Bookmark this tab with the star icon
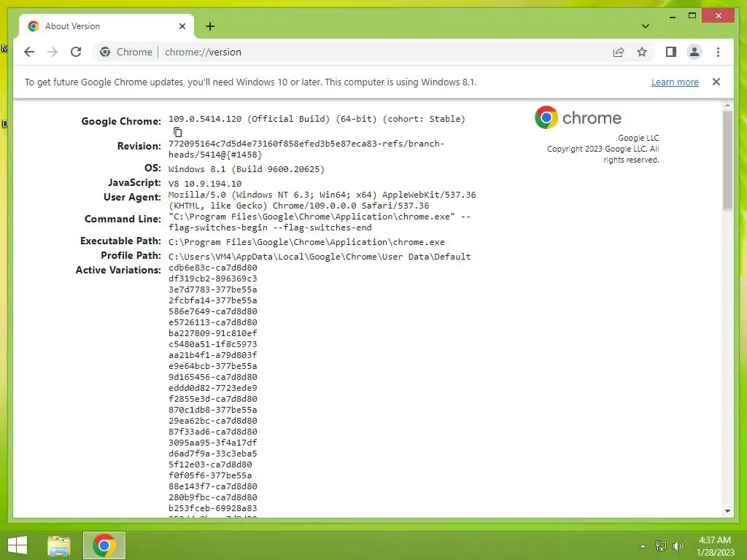 pyautogui.click(x=642, y=52)
